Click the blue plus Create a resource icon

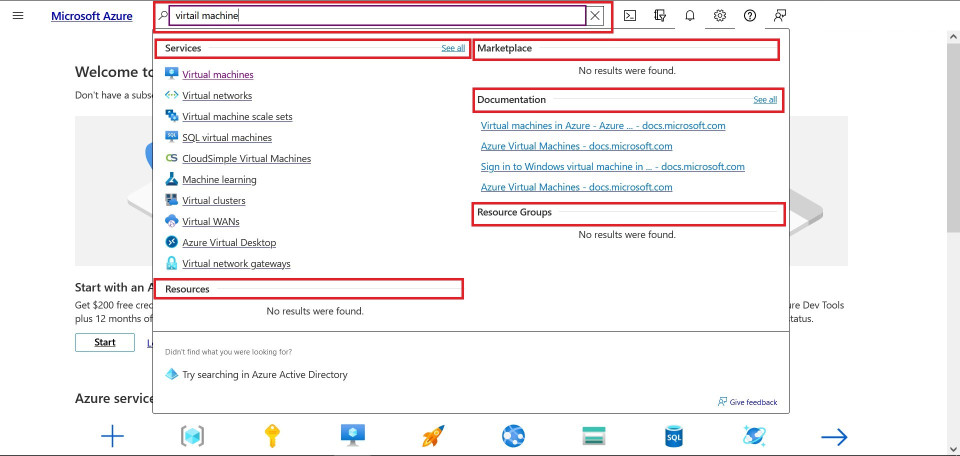(x=112, y=436)
